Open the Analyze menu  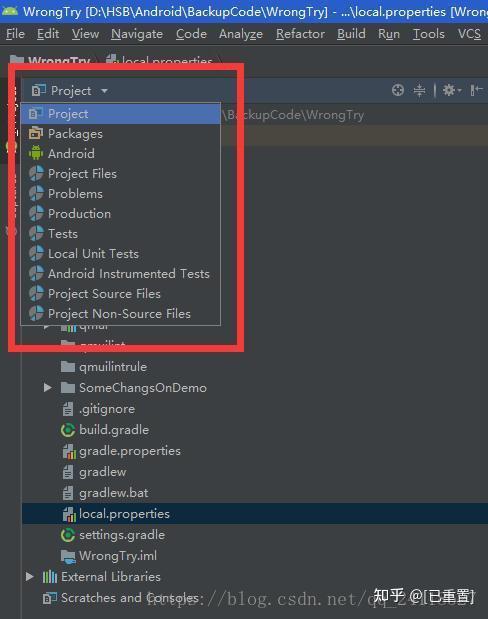pos(241,34)
